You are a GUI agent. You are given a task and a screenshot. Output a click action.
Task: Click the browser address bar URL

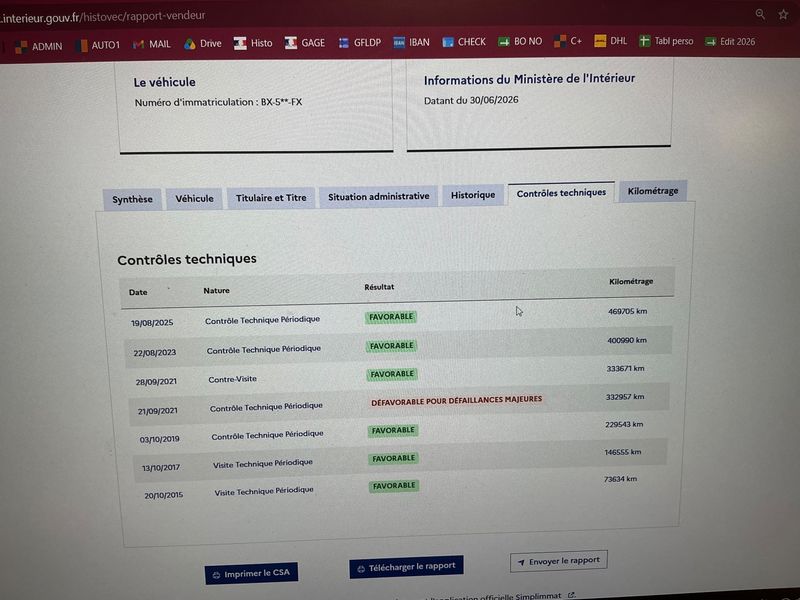102,17
